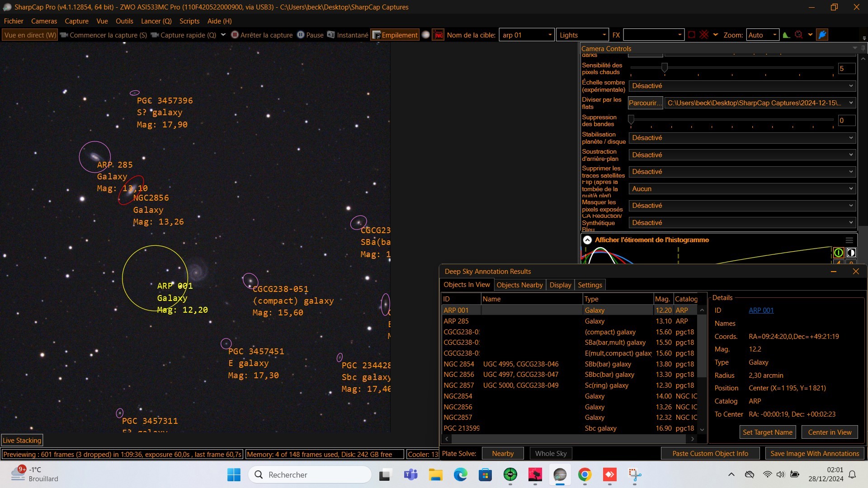Open the Lights frame type dropdown

tap(582, 35)
